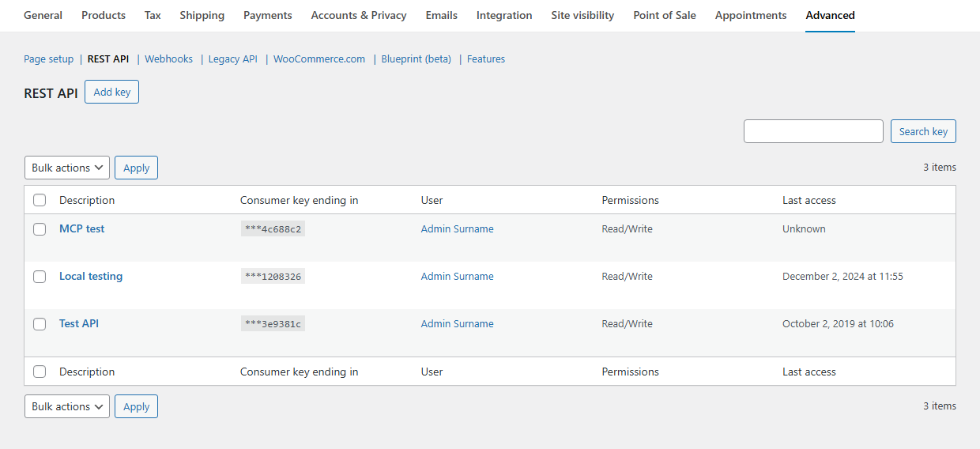Click the bottom Apply button

(x=137, y=406)
